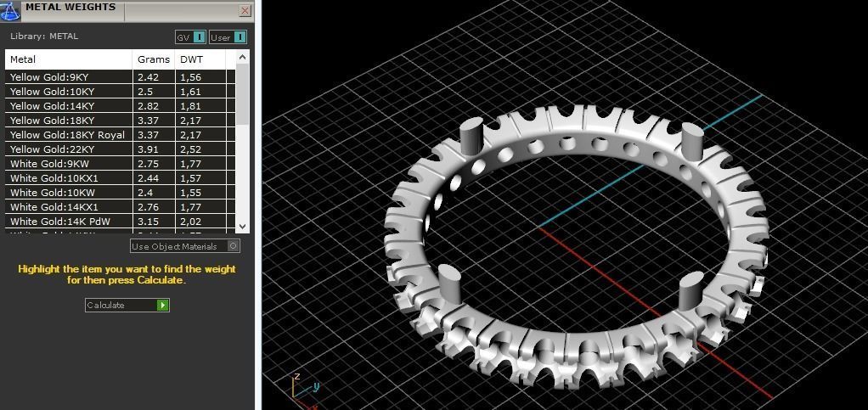Screen dimensions: 868x410
Task: Click the DWT column header
Action: 200,59
